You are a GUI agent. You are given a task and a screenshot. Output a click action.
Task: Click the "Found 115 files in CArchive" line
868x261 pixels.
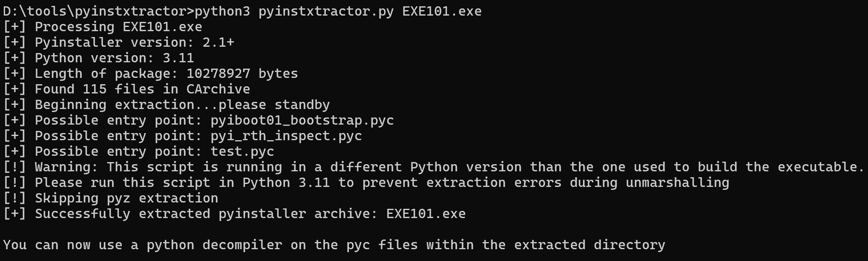coord(142,89)
